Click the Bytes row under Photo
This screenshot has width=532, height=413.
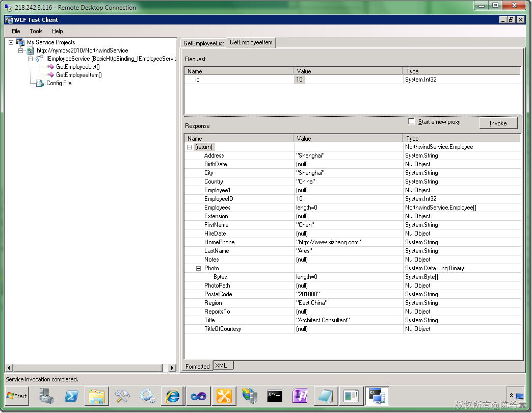(x=353, y=277)
